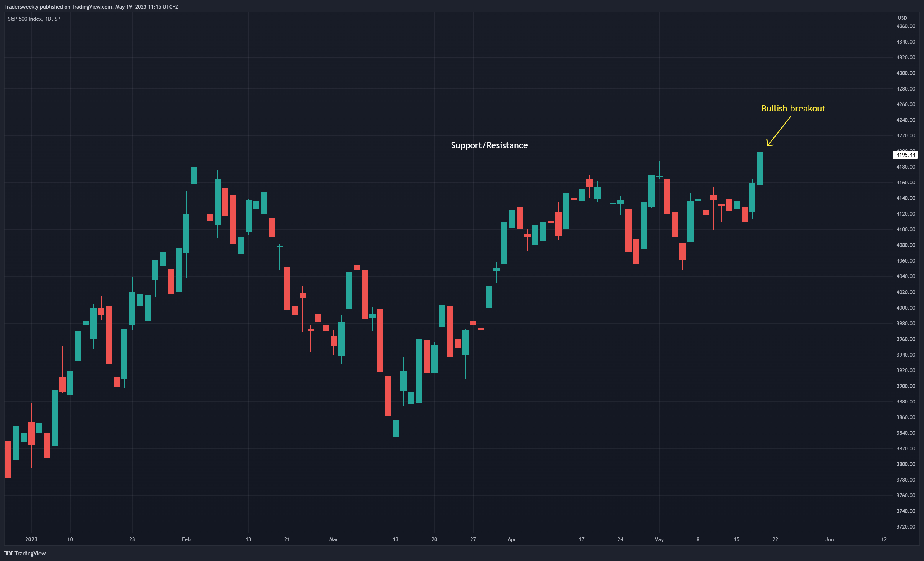Click the 4100.00 price axis label
The width and height of the screenshot is (924, 561).
(x=905, y=229)
